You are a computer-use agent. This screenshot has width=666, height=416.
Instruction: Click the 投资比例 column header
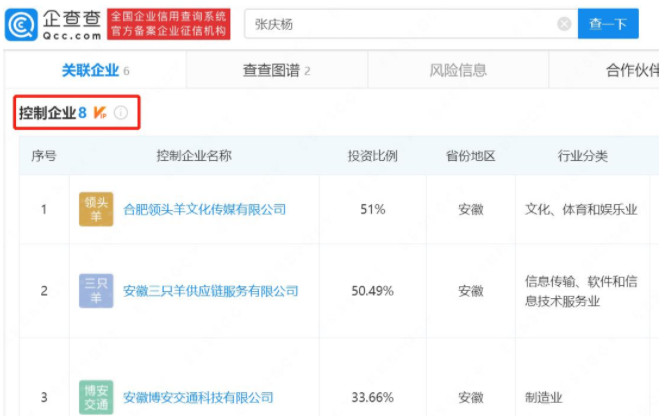(x=373, y=156)
